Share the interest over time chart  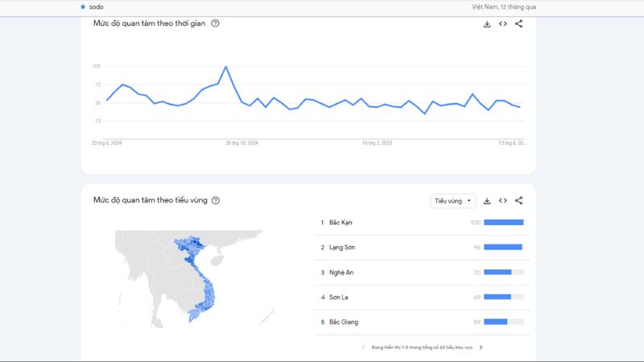click(x=518, y=24)
